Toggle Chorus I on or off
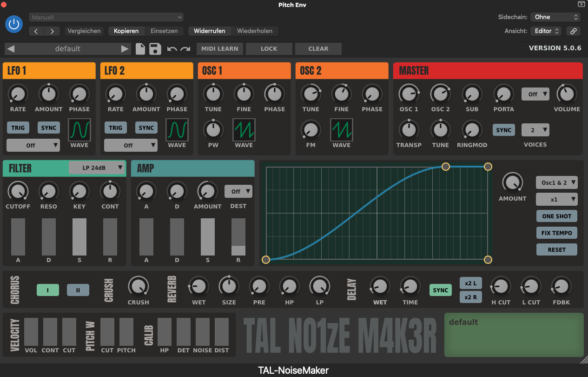 coord(48,290)
